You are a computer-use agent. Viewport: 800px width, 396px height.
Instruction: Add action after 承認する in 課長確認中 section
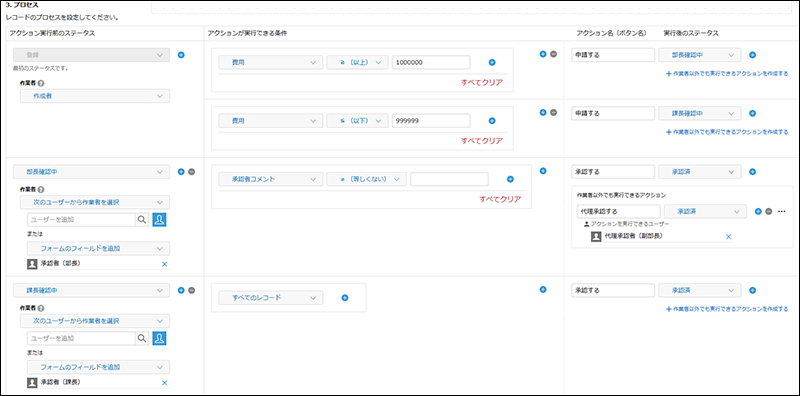tap(752, 290)
